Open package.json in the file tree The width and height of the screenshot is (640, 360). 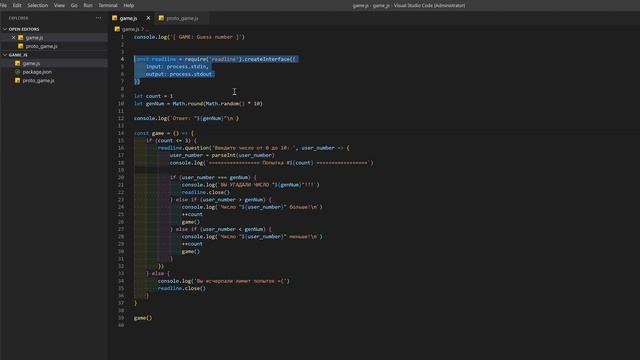pos(37,72)
